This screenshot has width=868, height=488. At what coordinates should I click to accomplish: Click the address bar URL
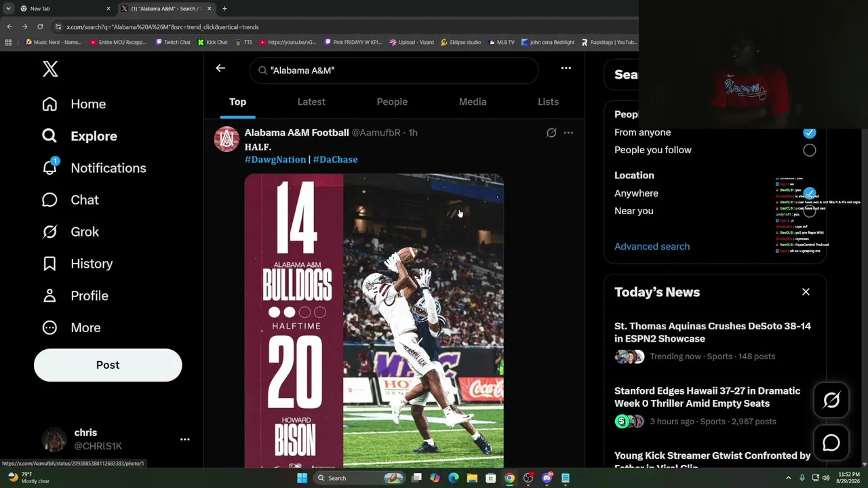coord(163,27)
